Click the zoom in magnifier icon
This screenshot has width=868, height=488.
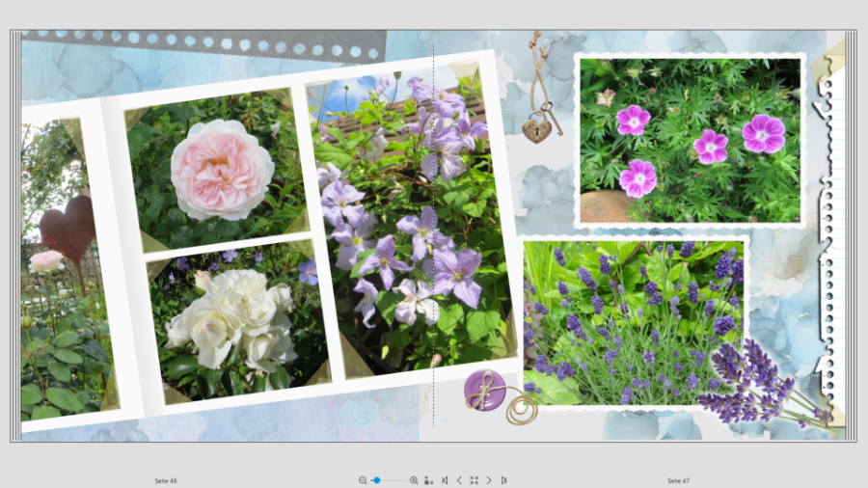(414, 480)
